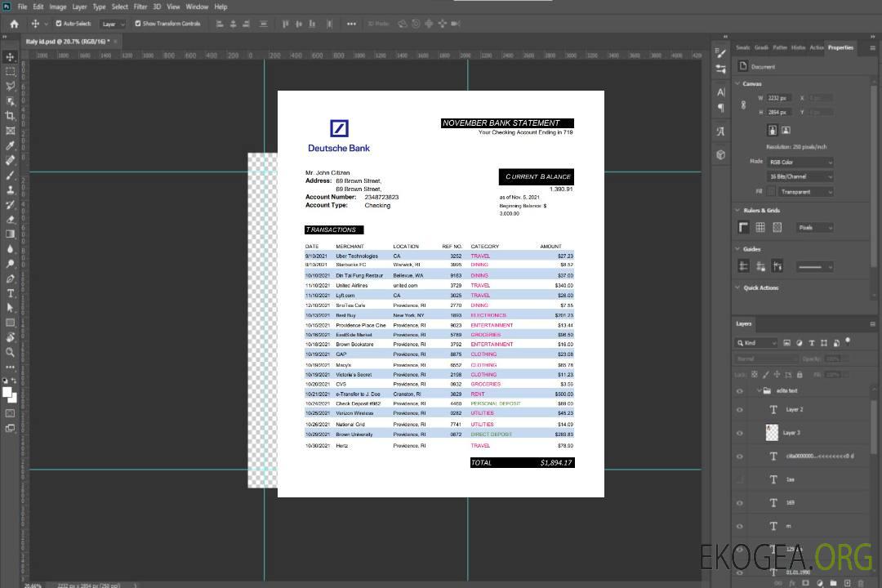The image size is (882, 588).
Task: Show grid icon in Rulers & Grids
Action: click(760, 227)
